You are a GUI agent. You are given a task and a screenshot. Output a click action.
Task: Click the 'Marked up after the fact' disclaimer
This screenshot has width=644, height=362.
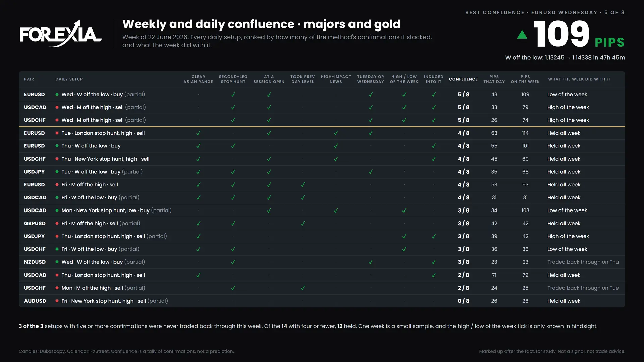coord(552,351)
